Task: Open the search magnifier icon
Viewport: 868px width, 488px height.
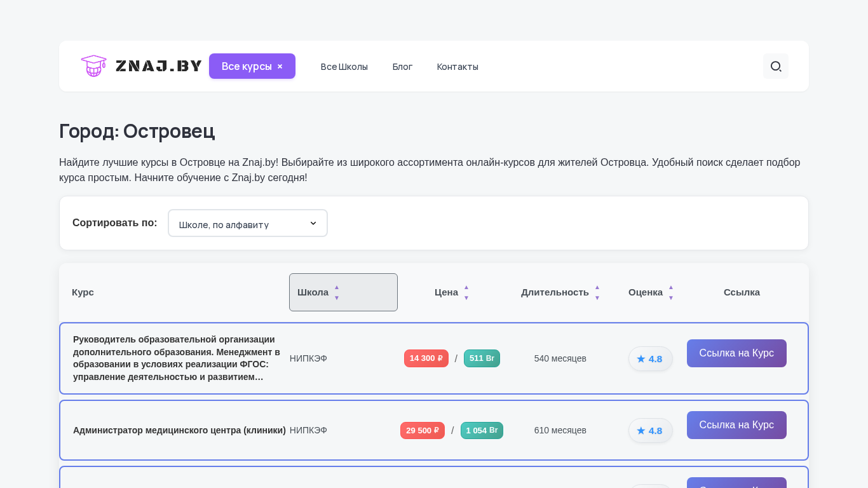Action: pyautogui.click(x=775, y=66)
